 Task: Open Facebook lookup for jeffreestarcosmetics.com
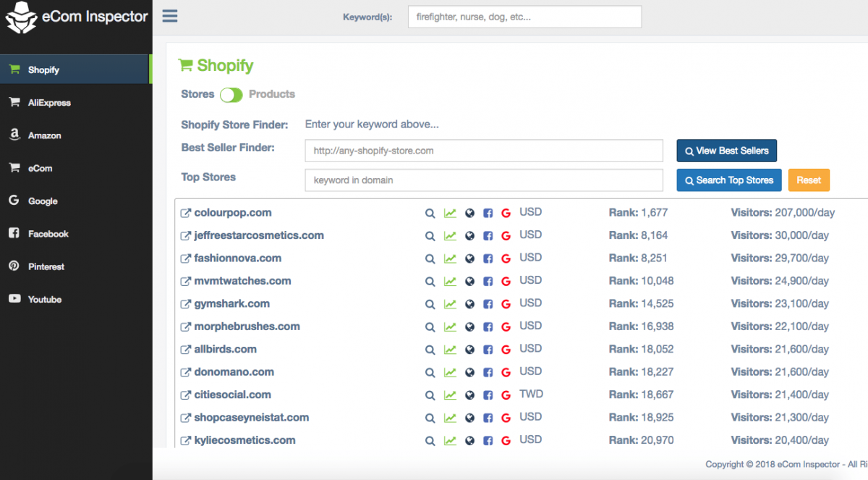[x=488, y=235]
